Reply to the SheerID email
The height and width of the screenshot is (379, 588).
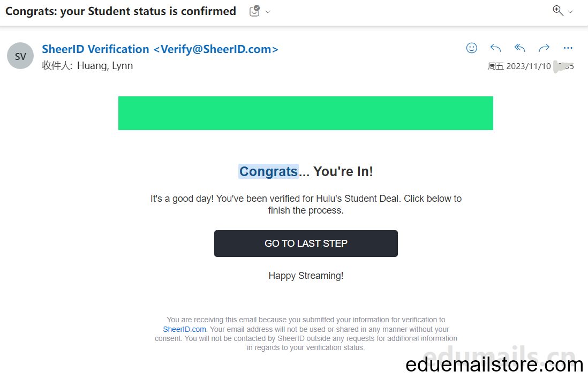coord(495,48)
